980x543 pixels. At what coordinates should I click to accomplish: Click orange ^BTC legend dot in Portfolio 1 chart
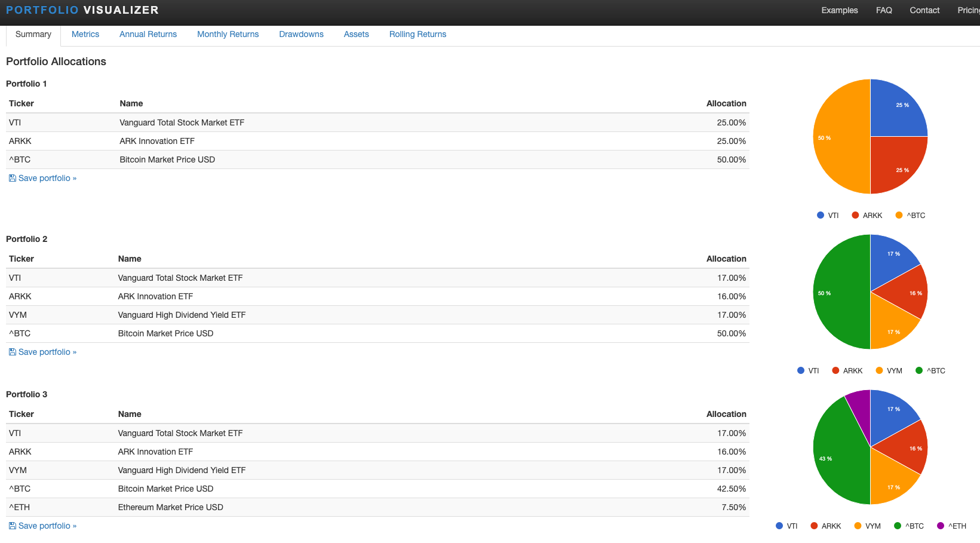point(899,215)
